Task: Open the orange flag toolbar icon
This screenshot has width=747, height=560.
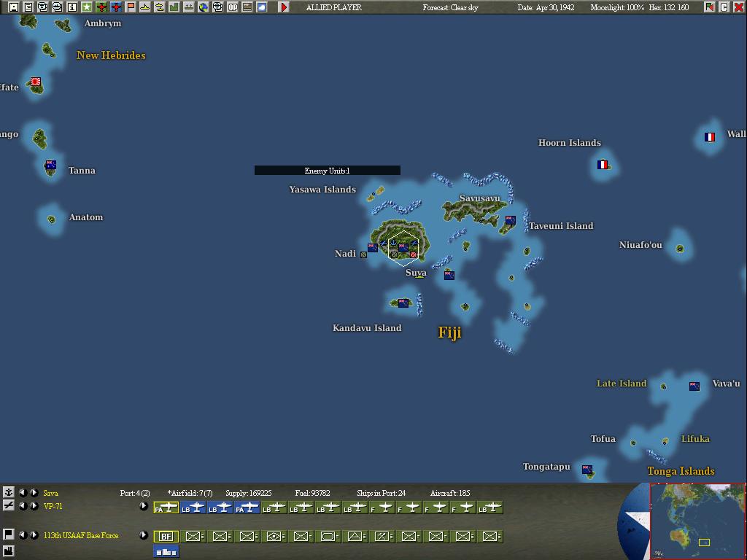Action: pos(130,7)
